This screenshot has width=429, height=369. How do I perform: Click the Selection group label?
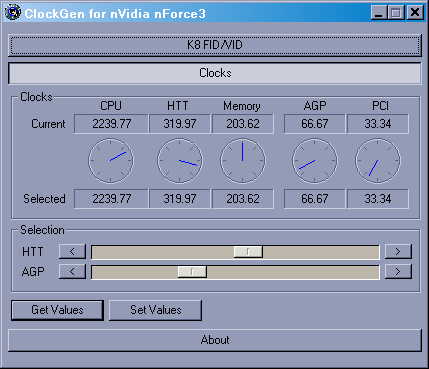(x=42, y=230)
